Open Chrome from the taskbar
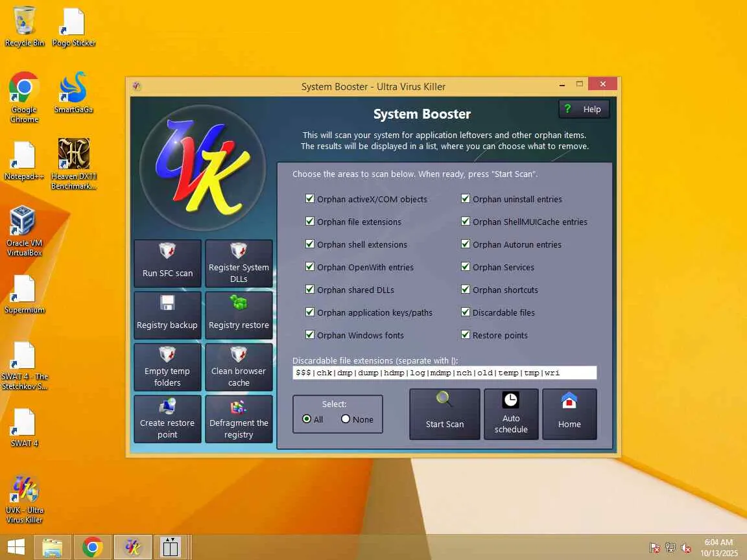Image resolution: width=747 pixels, height=560 pixels. pyautogui.click(x=93, y=547)
